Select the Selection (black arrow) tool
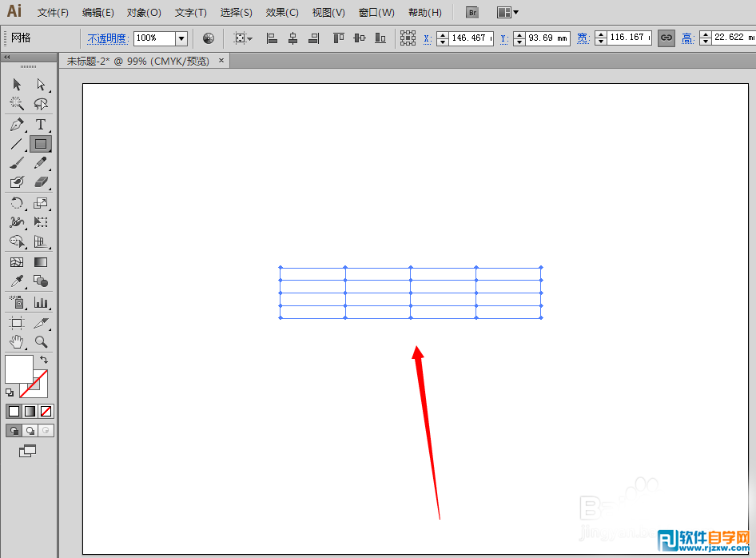The image size is (756, 558). pyautogui.click(x=17, y=85)
